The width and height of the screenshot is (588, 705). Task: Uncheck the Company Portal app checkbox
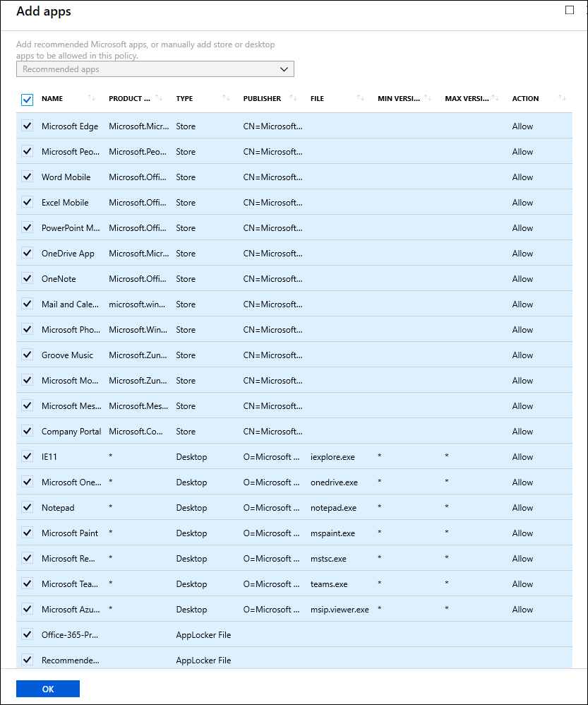(27, 431)
